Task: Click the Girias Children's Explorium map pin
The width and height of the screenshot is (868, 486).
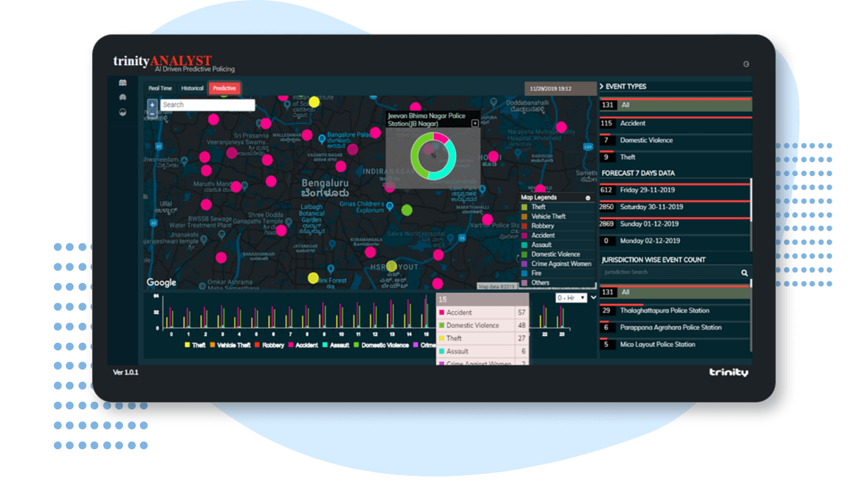Action: (x=390, y=205)
